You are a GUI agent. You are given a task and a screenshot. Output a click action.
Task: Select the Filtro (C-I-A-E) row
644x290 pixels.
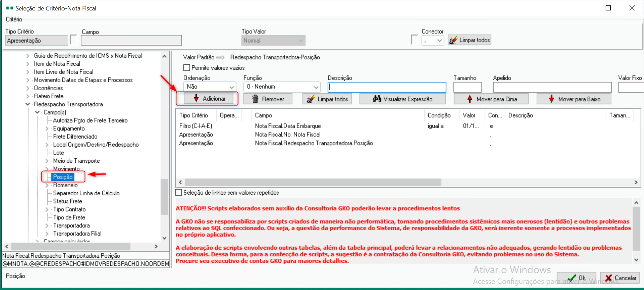pyautogui.click(x=408, y=126)
